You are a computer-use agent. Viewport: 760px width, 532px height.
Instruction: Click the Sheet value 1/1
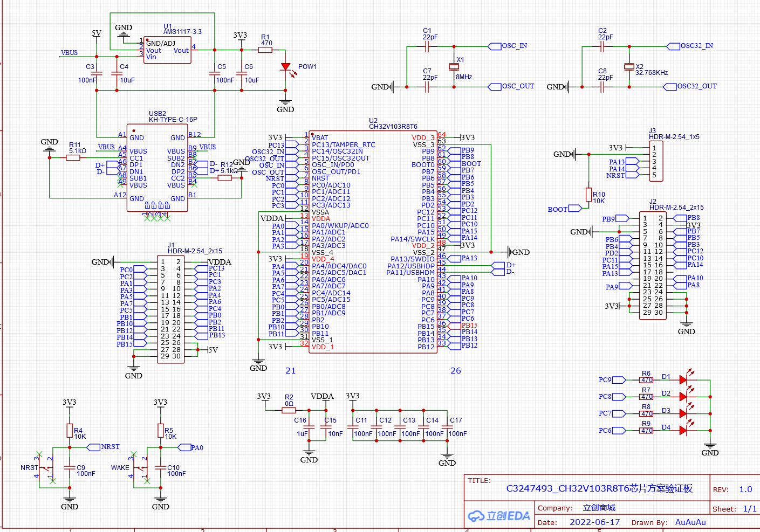point(750,509)
